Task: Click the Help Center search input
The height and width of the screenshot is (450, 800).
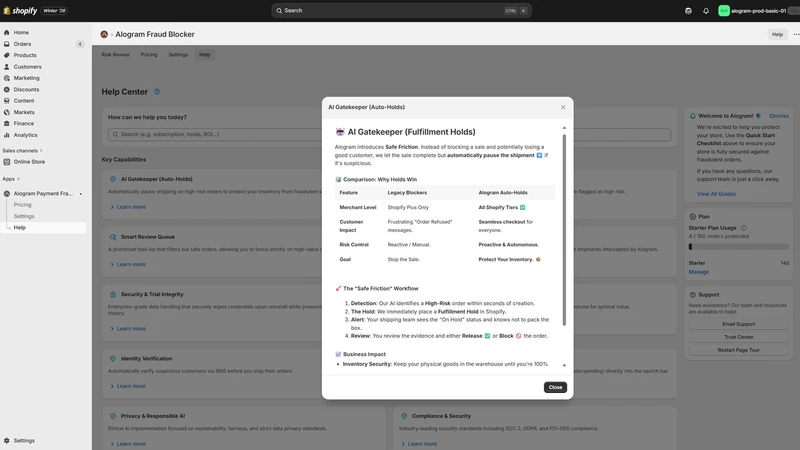Action: coord(389,135)
